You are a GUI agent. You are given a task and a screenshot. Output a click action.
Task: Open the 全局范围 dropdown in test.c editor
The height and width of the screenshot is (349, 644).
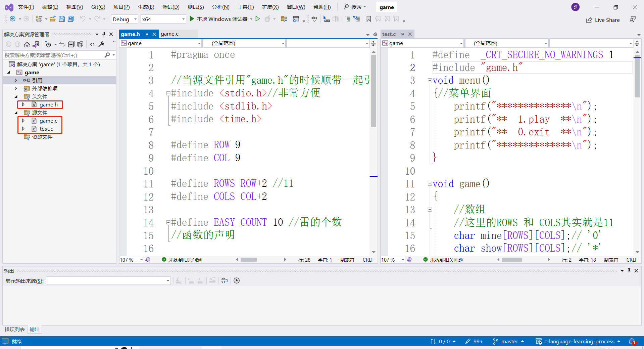506,43
